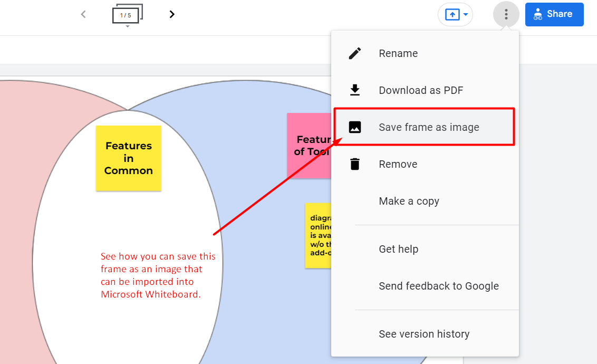Click the three-dot more options button
This screenshot has width=597, height=364.
[x=506, y=14]
